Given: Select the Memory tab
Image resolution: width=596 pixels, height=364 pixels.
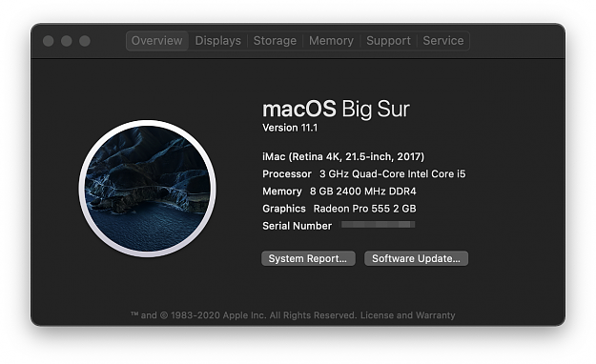Looking at the screenshot, I should pyautogui.click(x=331, y=41).
